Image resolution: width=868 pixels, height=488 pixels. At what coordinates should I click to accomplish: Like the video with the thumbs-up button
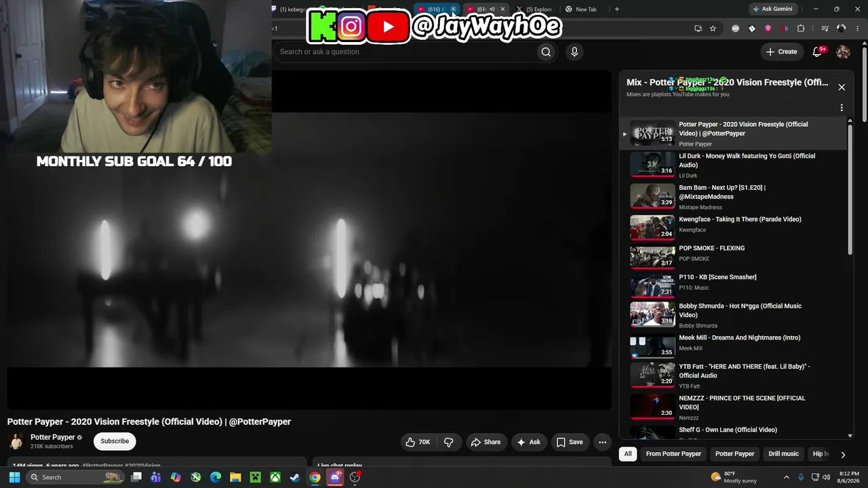(x=418, y=442)
